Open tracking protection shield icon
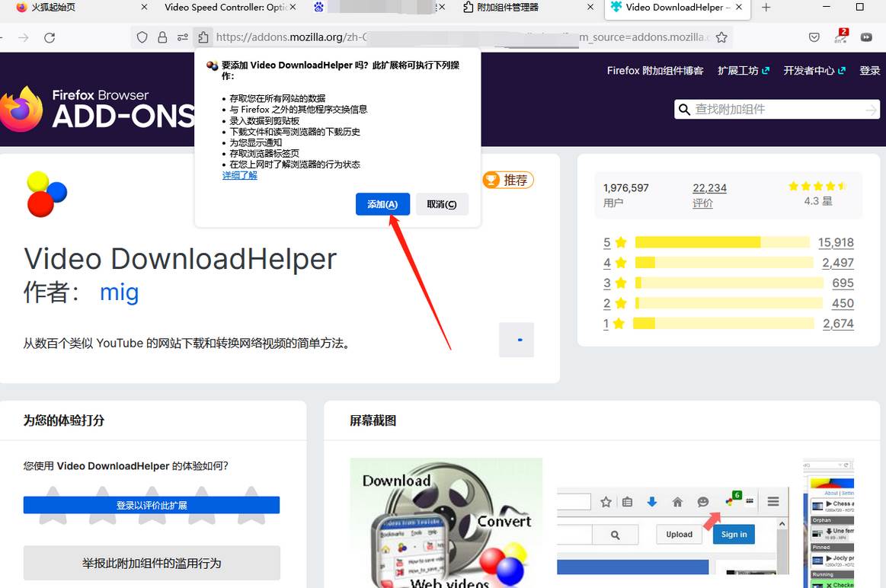 (142, 38)
